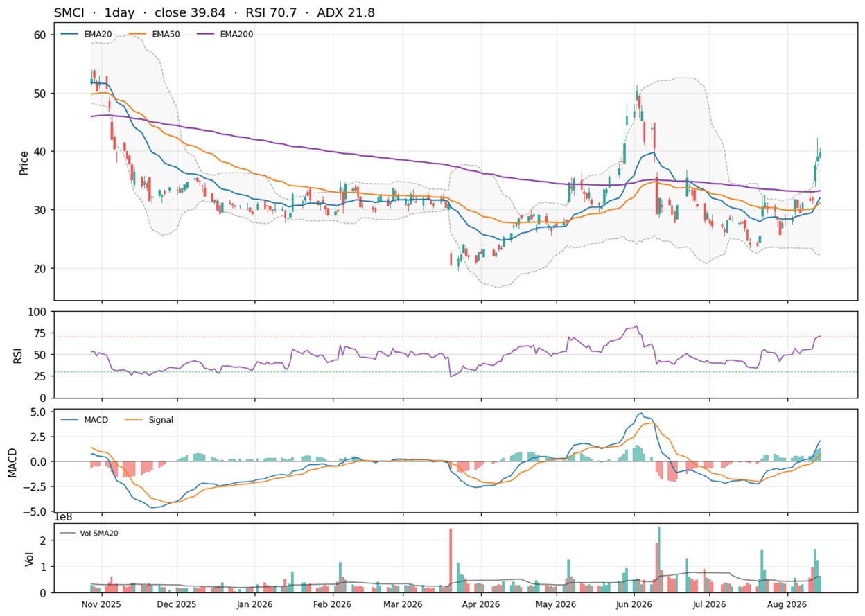The height and width of the screenshot is (616, 865).
Task: Click the Feb 2026 date tick label
Action: pyautogui.click(x=332, y=604)
